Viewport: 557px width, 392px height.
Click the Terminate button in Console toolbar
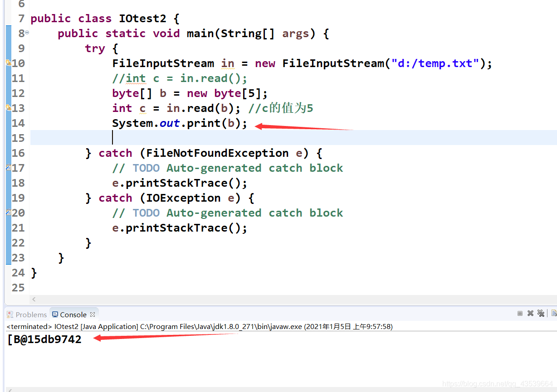pyautogui.click(x=520, y=313)
